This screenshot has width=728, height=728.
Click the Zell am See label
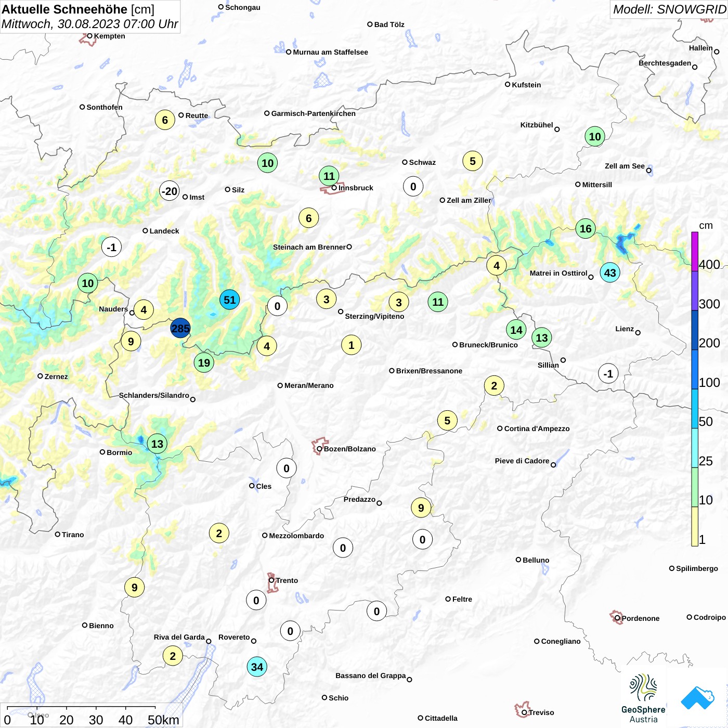click(625, 166)
